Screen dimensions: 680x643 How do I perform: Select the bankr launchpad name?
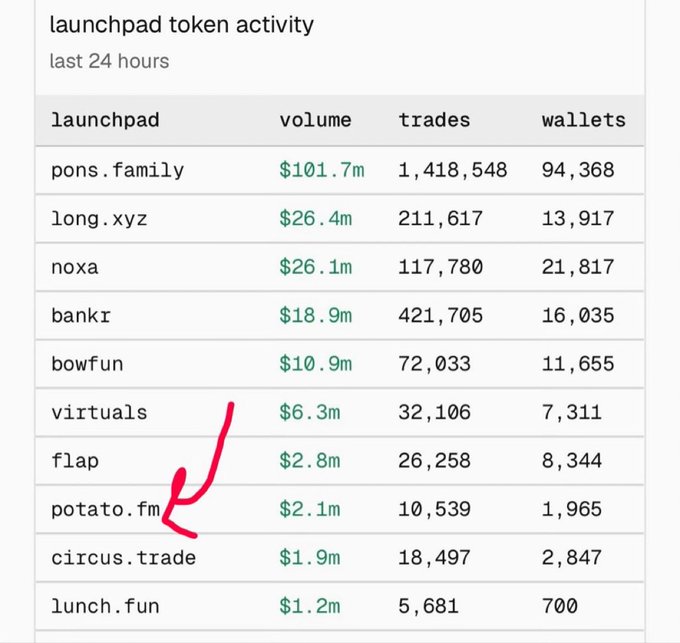(81, 316)
